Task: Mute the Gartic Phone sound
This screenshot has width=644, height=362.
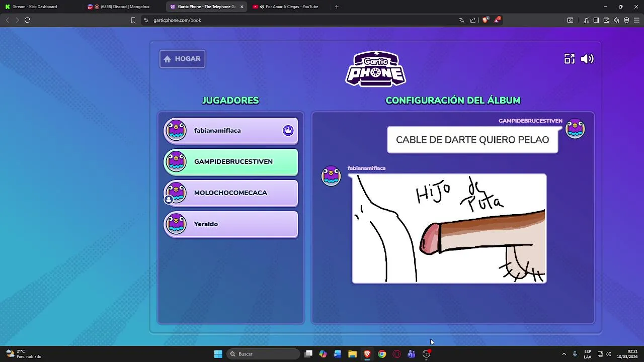Action: tap(587, 59)
